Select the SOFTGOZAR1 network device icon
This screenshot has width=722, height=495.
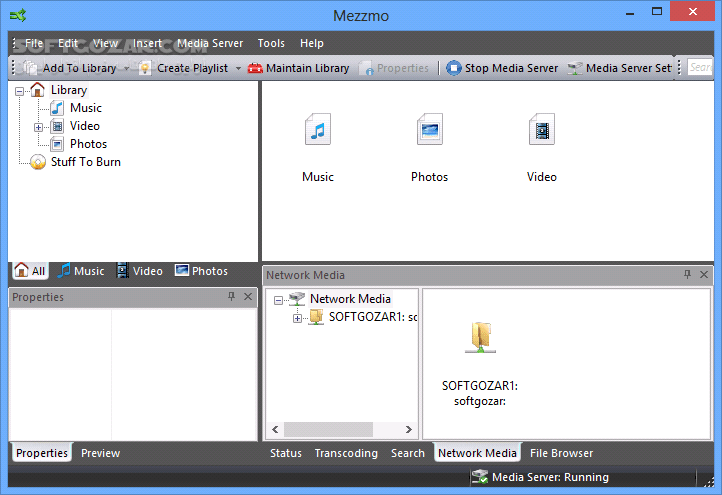(480, 337)
